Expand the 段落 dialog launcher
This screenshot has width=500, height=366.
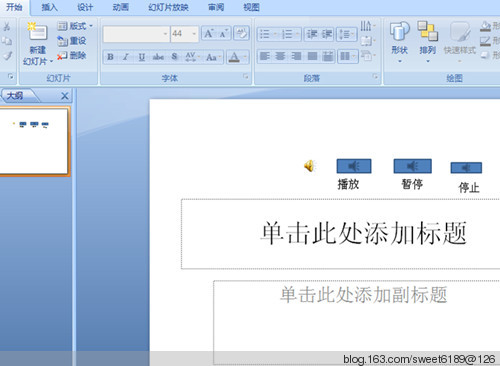pos(375,77)
